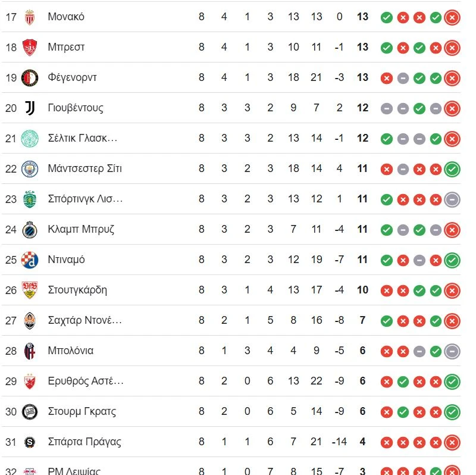This screenshot has width=476, height=475.
Task: Open the Μονακό team link
Action: tap(66, 17)
